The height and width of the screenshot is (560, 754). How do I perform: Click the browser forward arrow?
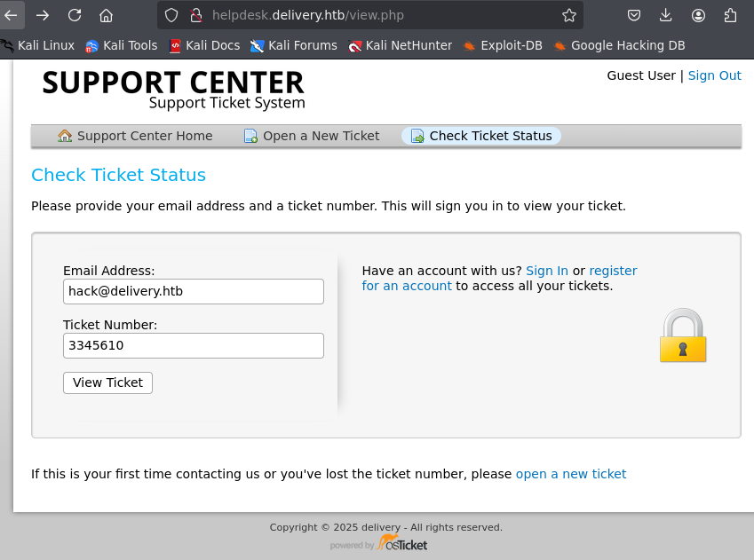point(43,15)
